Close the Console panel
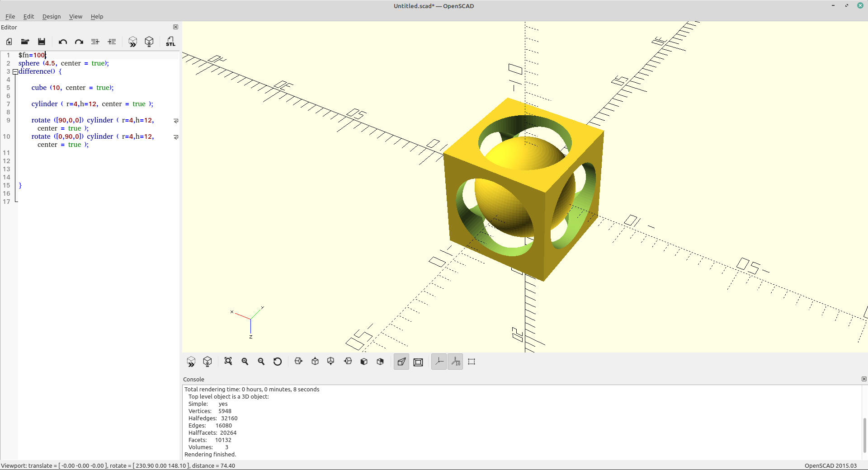This screenshot has width=868, height=470. (864, 379)
